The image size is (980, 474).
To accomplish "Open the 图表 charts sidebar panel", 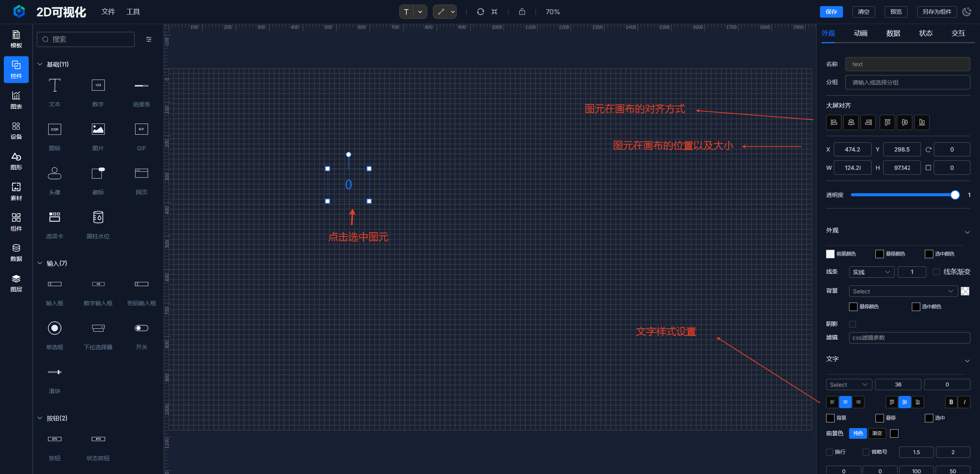I will point(16,100).
